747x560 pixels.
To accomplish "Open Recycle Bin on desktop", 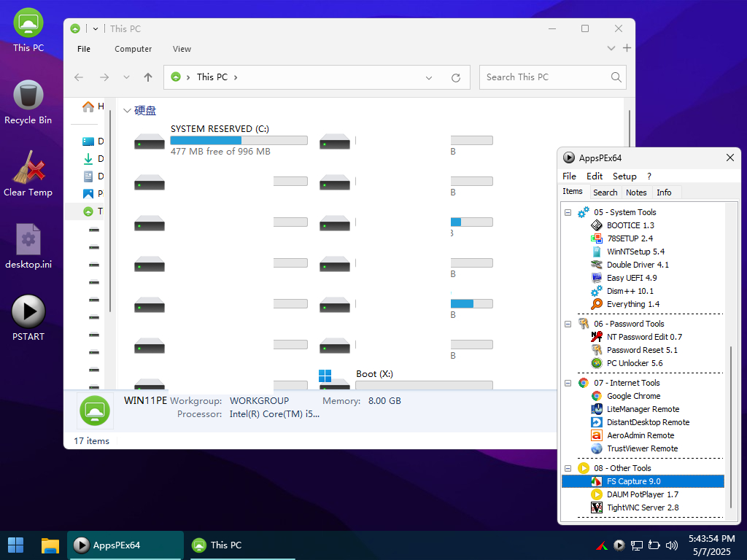I will pyautogui.click(x=28, y=102).
